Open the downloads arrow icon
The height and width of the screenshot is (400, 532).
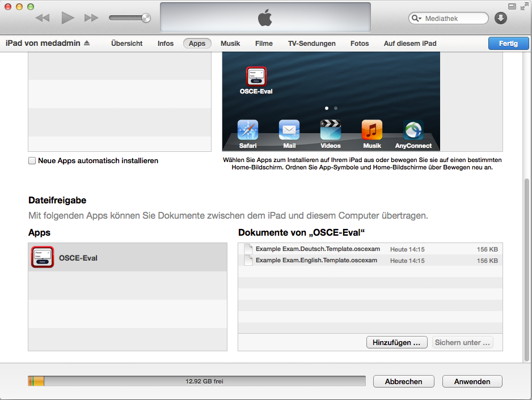(501, 18)
